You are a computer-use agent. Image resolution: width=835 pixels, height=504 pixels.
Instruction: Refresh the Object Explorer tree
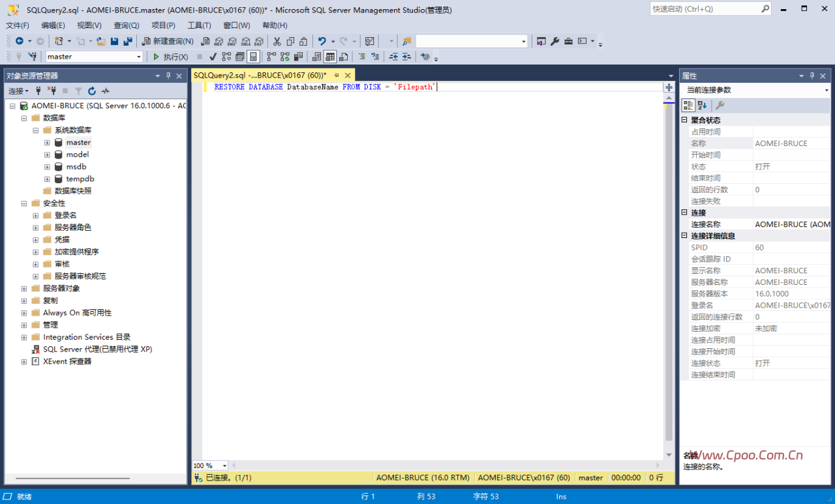pos(92,91)
